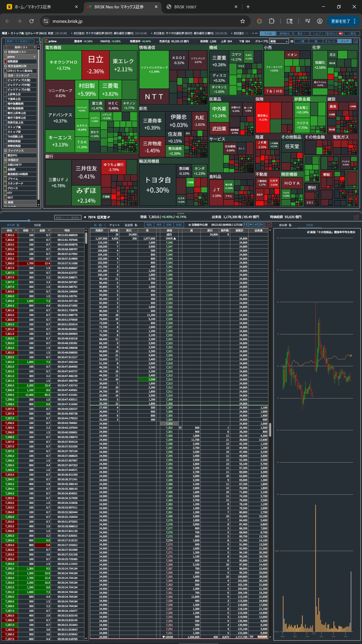The width and height of the screenshot is (362, 644).
Task: Open the 銘柄リスト追加など dropdown
Action: (19, 41)
